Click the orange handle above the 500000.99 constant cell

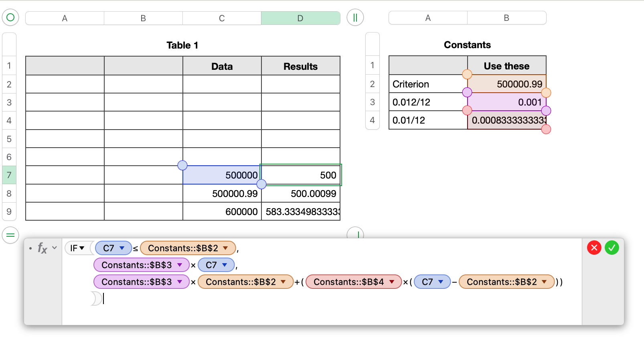467,74
